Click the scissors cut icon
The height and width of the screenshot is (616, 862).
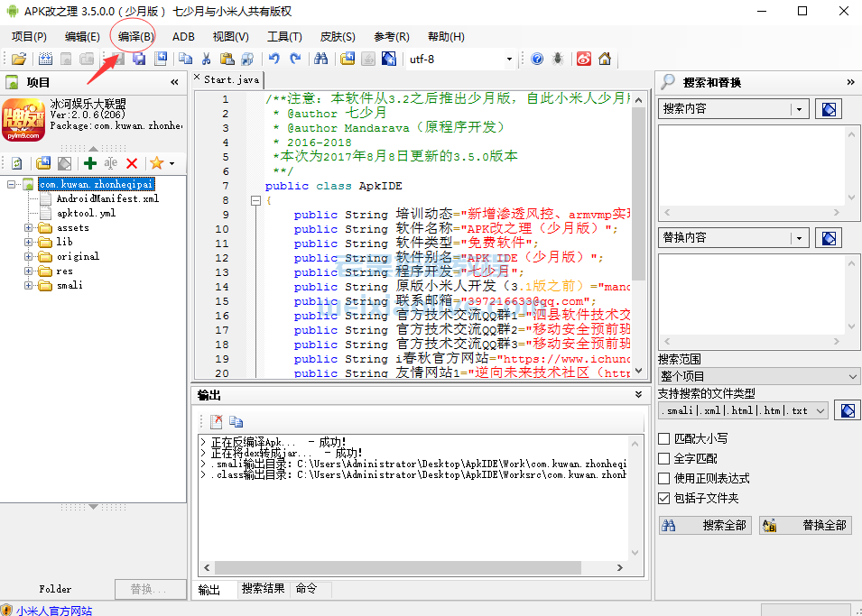(207, 60)
